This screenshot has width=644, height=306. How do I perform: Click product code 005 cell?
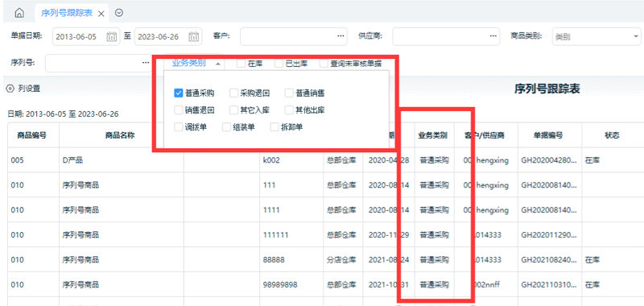(34, 160)
